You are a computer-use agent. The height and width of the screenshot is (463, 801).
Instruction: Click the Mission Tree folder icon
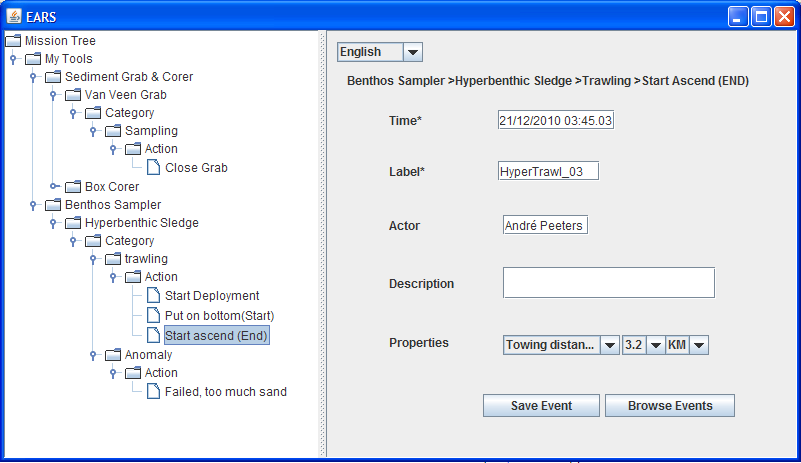(x=13, y=41)
